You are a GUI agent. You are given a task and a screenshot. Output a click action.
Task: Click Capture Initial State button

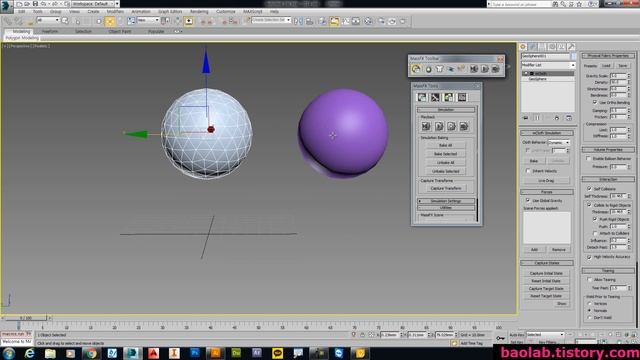click(546, 273)
